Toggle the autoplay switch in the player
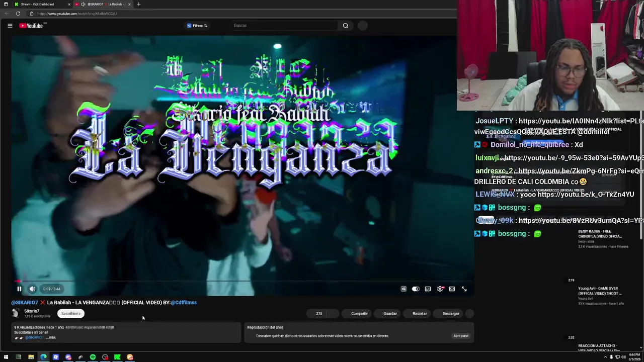The width and height of the screenshot is (644, 362). [x=416, y=289]
